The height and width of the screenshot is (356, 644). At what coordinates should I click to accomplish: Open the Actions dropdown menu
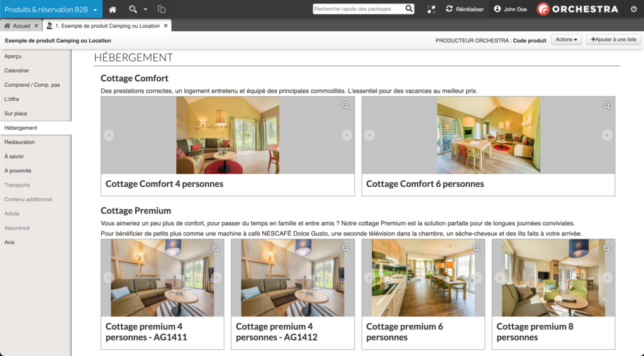[566, 40]
